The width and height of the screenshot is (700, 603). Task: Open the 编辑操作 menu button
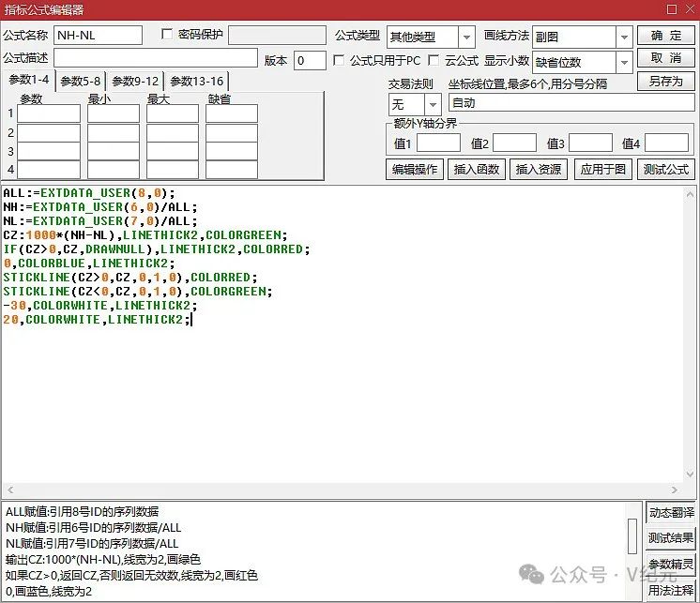pos(415,170)
